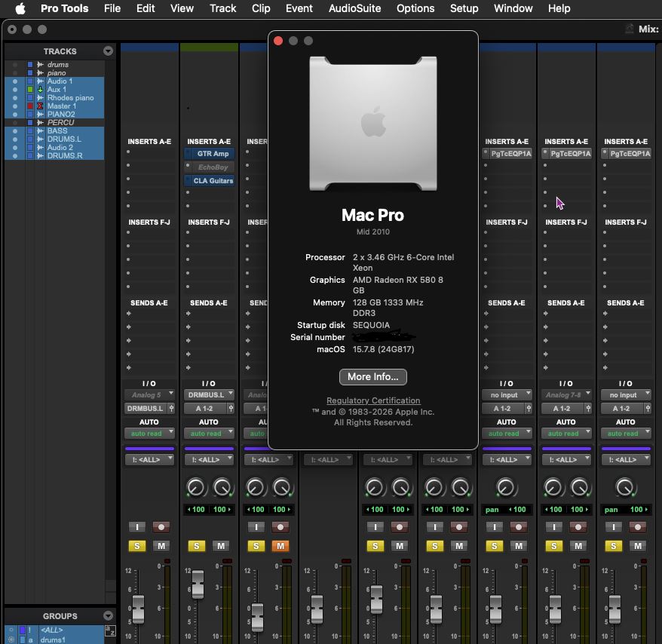Open the Tracks list pop-up menu
The width and height of the screenshot is (662, 644).
pyautogui.click(x=108, y=51)
